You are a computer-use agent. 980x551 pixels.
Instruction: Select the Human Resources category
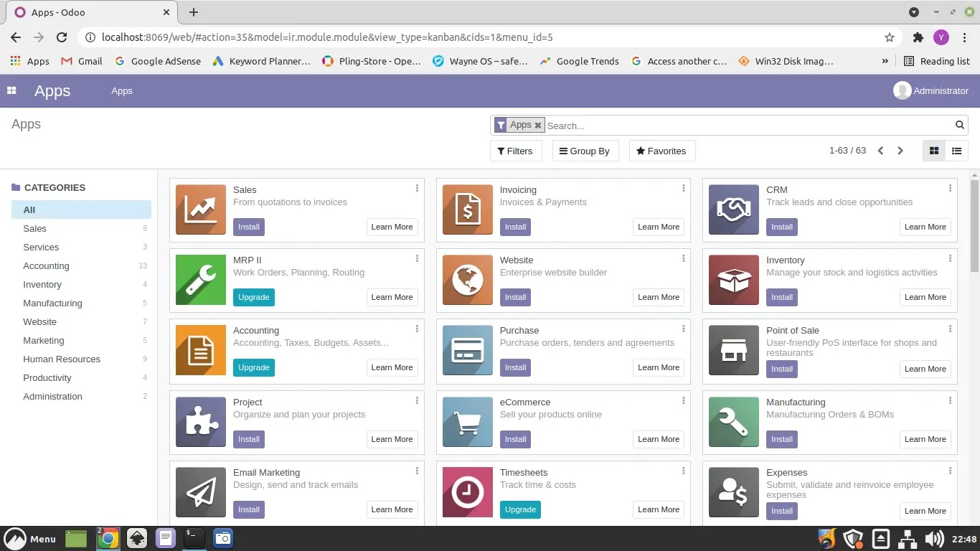[81, 359]
